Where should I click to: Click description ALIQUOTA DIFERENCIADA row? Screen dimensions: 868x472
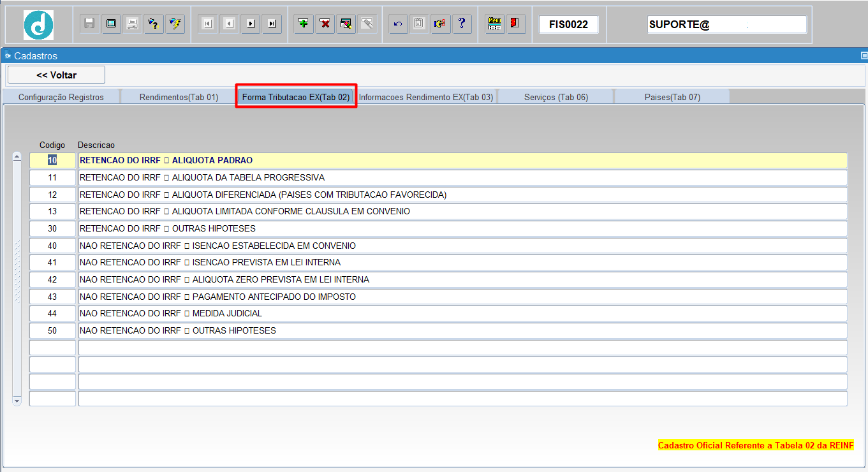463,195
